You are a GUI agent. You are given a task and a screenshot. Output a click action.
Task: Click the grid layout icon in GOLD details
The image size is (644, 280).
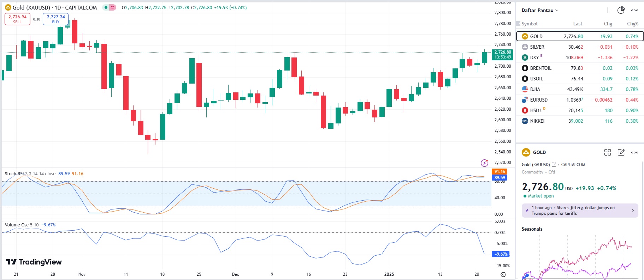click(608, 152)
